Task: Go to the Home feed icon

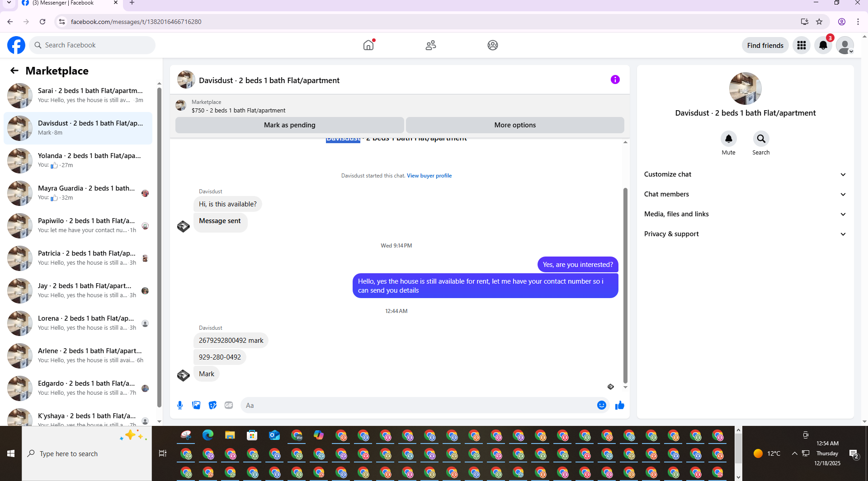Action: [x=369, y=45]
